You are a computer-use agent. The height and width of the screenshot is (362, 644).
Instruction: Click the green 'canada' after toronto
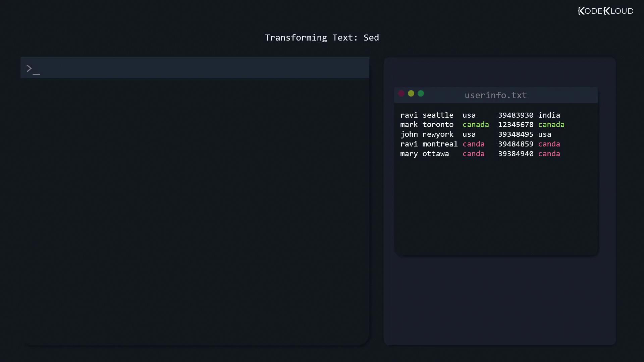(x=475, y=125)
